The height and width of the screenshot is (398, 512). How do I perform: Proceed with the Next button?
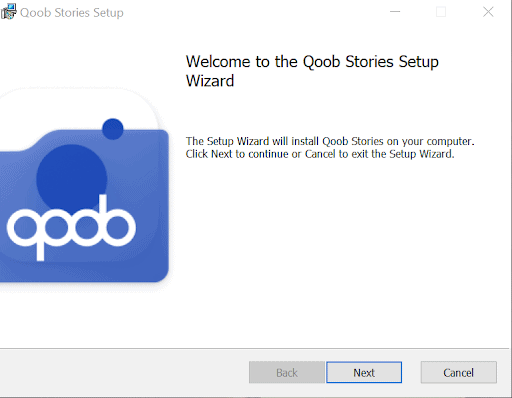tap(364, 372)
